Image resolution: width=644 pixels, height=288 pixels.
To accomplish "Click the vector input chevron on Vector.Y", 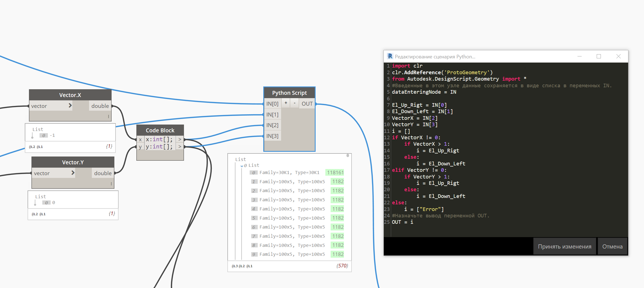I will tap(73, 173).
